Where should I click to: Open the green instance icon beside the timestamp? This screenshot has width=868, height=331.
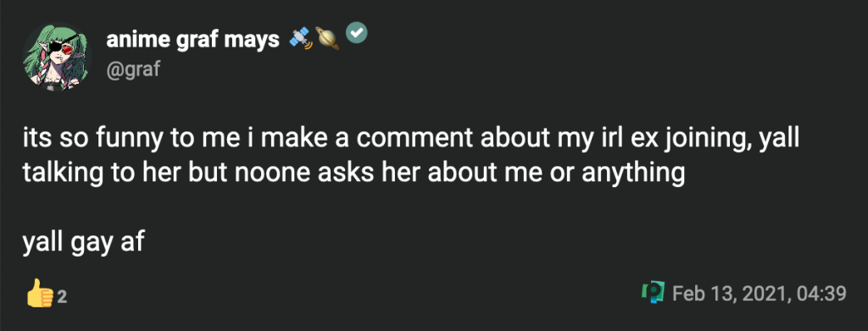[654, 292]
